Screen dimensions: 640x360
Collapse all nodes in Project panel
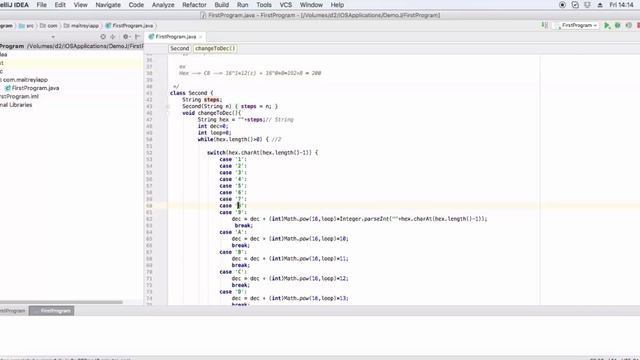pos(113,37)
